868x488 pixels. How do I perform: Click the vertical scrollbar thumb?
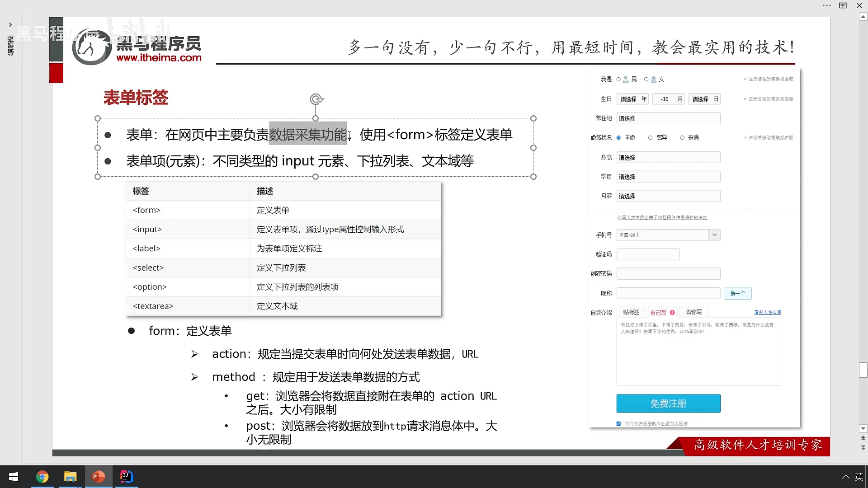[x=863, y=370]
